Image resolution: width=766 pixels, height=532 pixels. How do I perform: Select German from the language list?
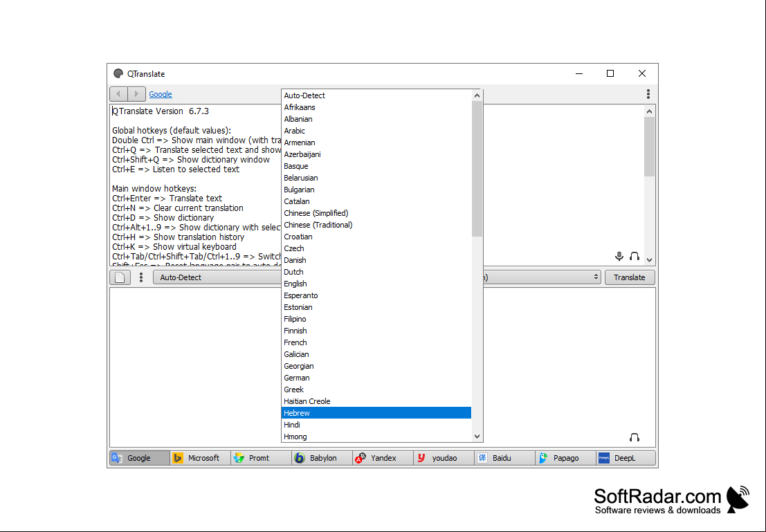point(376,378)
